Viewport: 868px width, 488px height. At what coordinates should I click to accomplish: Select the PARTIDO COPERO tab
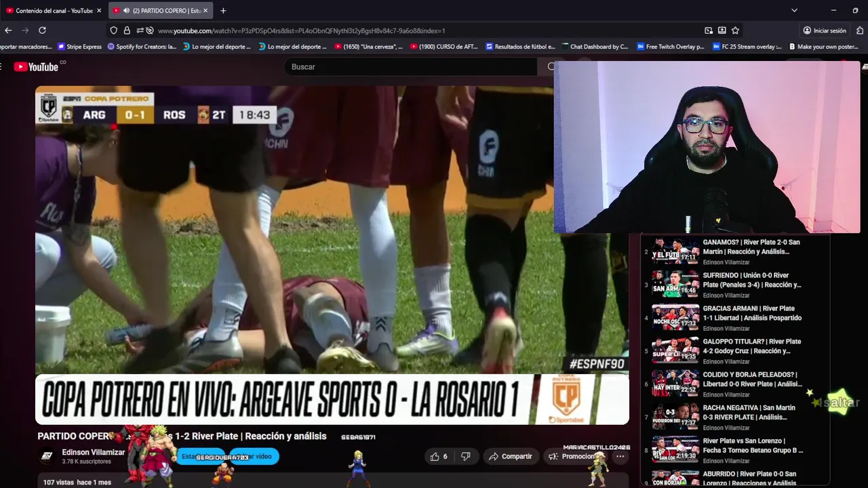161,11
